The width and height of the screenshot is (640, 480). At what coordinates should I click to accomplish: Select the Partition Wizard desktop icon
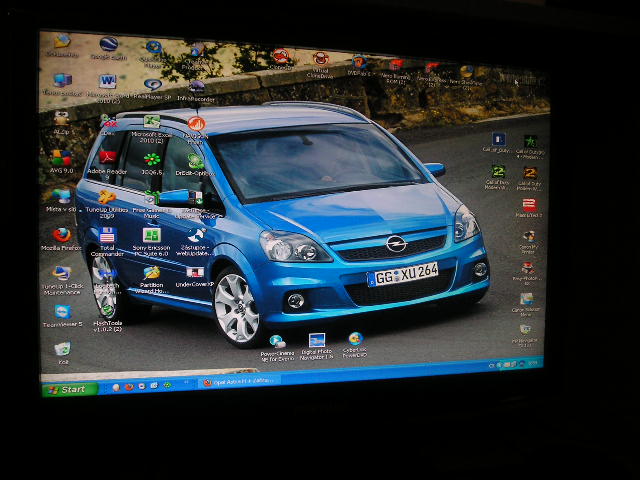(x=151, y=273)
